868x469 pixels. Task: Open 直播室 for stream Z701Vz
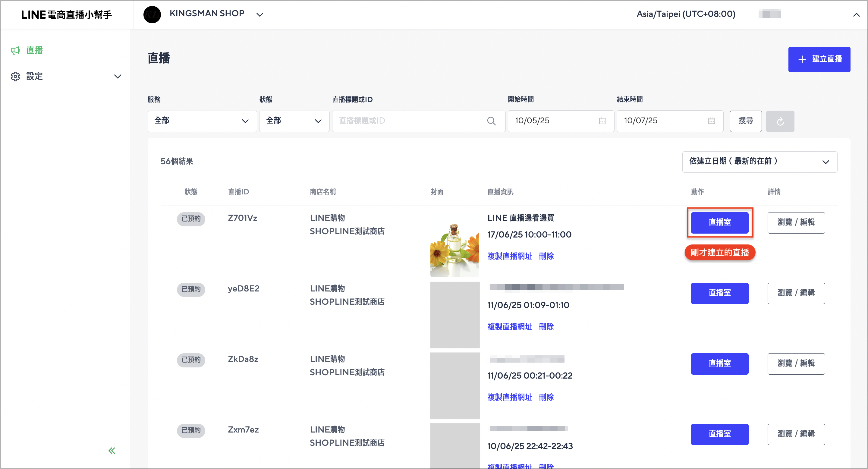tap(720, 222)
